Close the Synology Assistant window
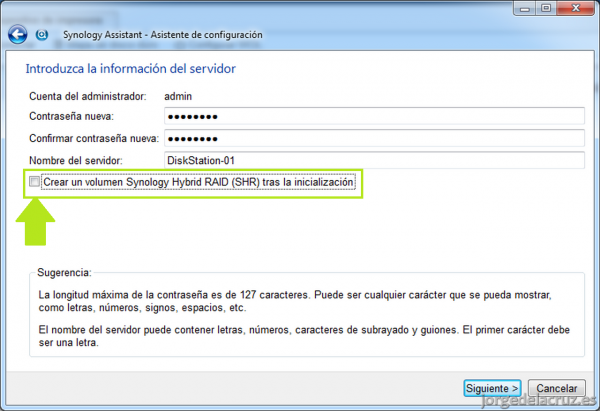This screenshot has height=411, width=600. [x=576, y=8]
